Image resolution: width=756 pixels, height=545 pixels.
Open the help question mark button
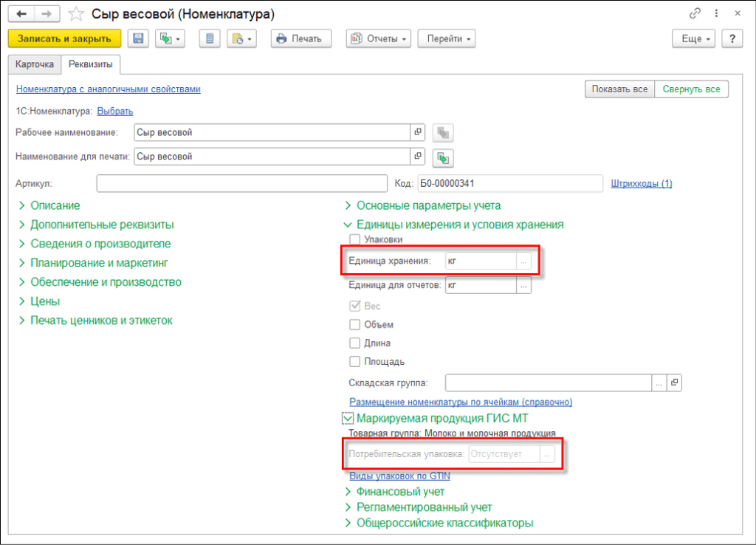(732, 39)
